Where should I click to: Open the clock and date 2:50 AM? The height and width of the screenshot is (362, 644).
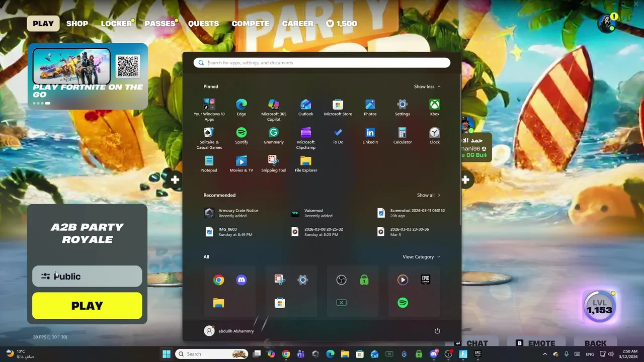click(629, 354)
